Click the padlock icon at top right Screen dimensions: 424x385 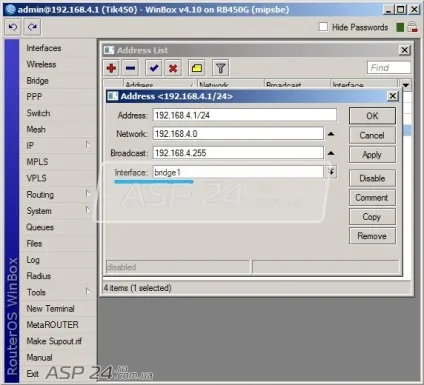pyautogui.click(x=412, y=27)
